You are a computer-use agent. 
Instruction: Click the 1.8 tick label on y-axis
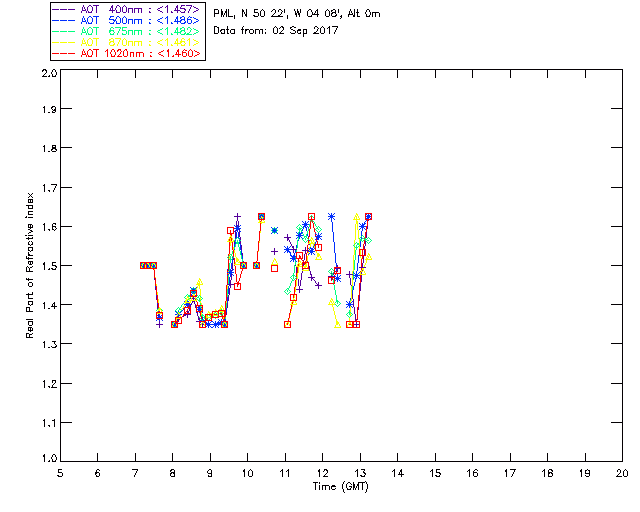pyautogui.click(x=47, y=151)
